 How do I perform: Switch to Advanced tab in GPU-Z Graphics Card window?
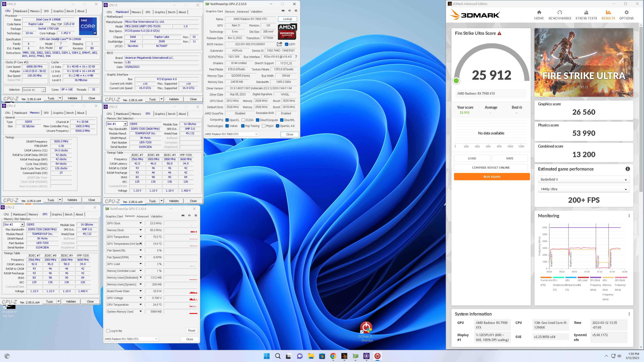click(243, 12)
